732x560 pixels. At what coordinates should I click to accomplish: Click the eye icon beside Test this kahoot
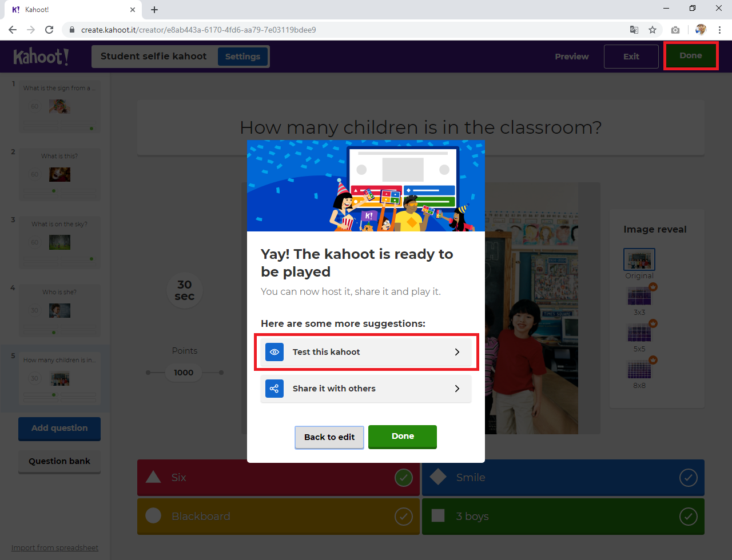tap(274, 352)
